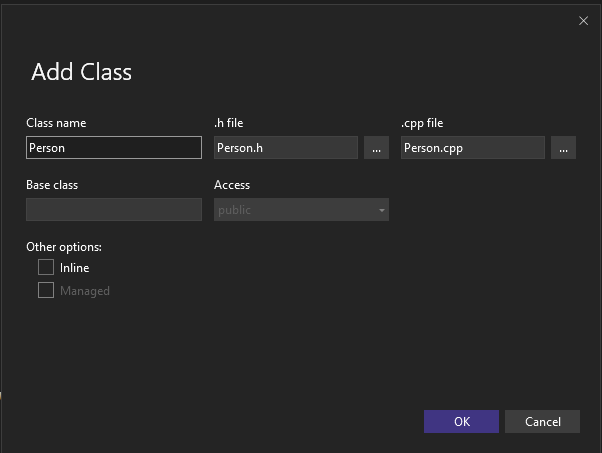Click the arrow on the Access combo box
The height and width of the screenshot is (453, 602).
pyautogui.click(x=381, y=210)
